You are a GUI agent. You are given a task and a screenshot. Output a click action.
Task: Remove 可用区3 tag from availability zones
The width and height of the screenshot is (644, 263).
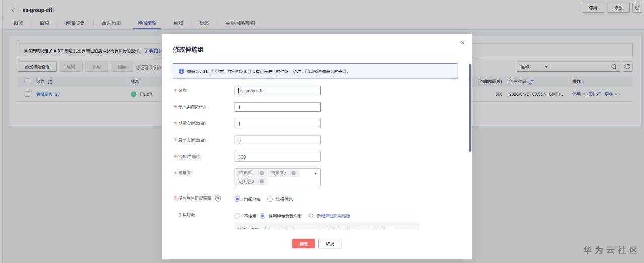[261, 182]
